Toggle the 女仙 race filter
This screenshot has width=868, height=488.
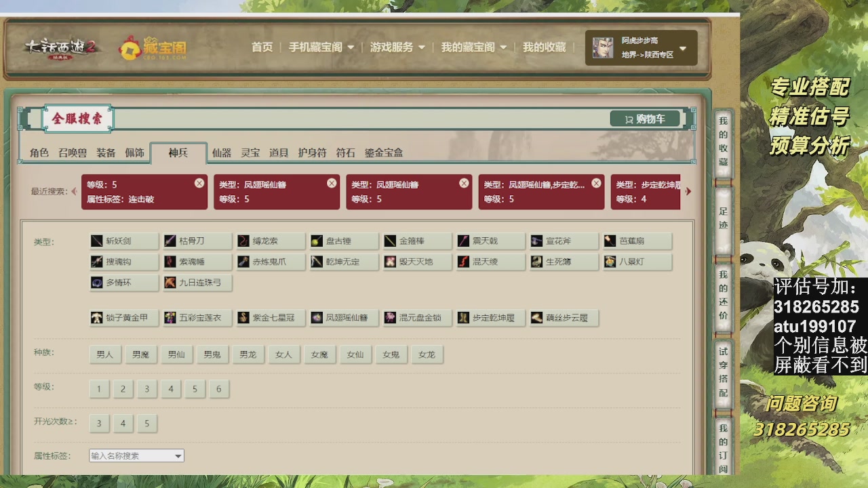(355, 354)
